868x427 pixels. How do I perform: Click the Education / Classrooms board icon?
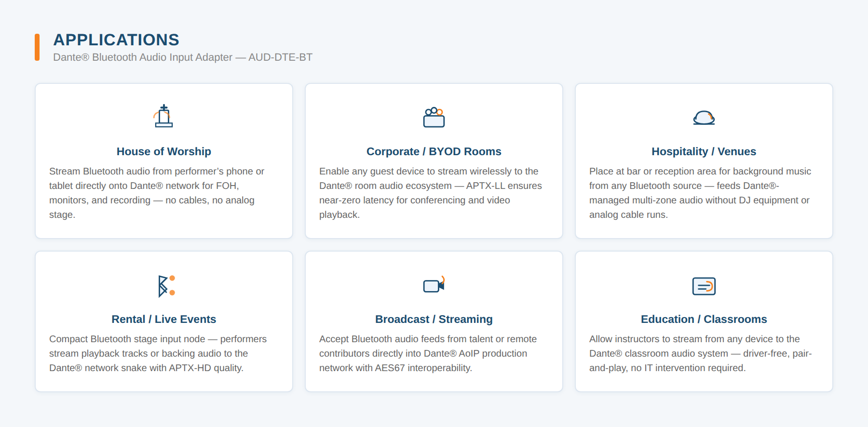point(704,286)
